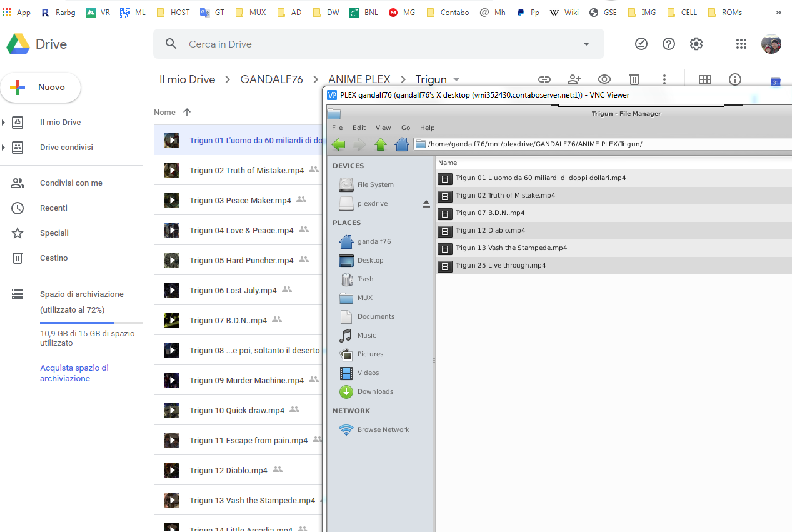Open the File menu in File Manager
Image resolution: width=792 pixels, height=532 pixels.
[338, 128]
